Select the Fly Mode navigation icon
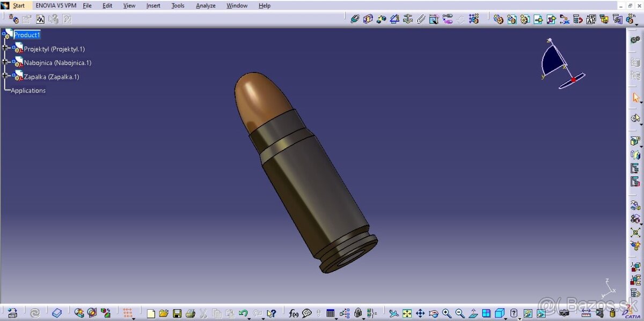 pos(394,313)
